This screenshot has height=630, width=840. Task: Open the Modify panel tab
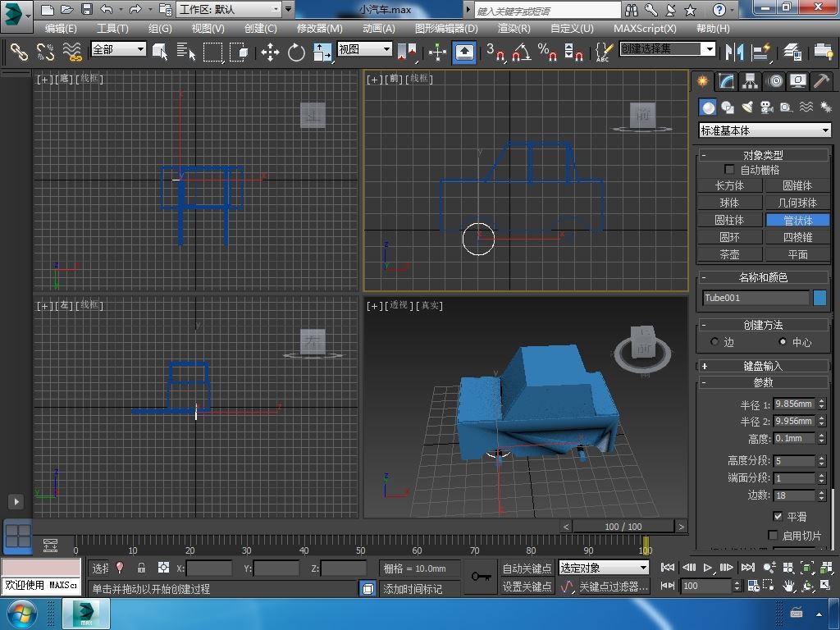[x=726, y=81]
